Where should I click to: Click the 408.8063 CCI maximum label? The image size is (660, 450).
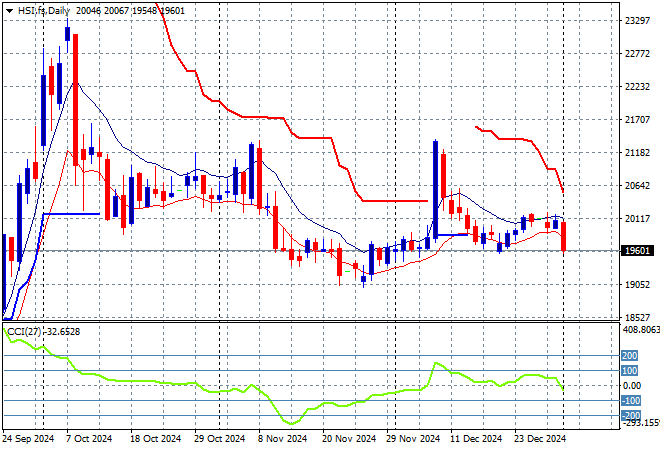tap(640, 328)
